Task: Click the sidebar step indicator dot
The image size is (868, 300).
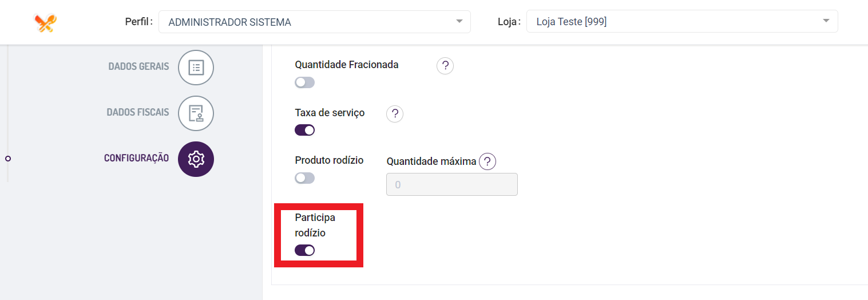Action: tap(8, 159)
